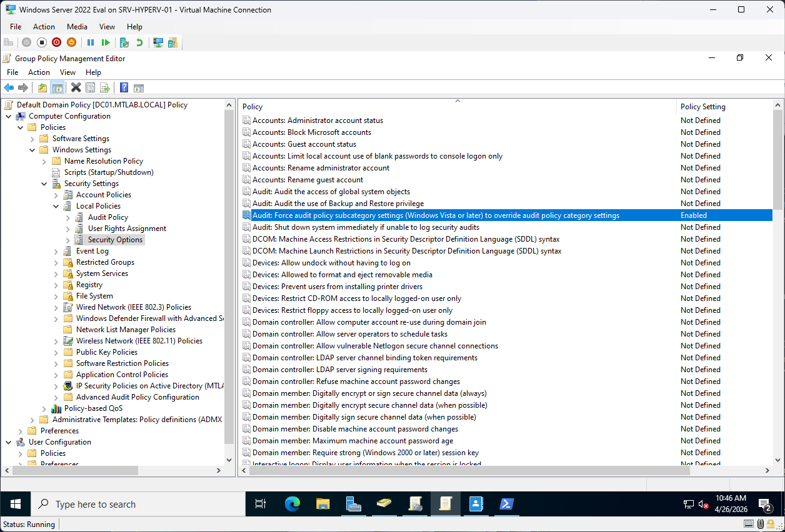Click the Export List icon
This screenshot has height=532, width=785.
click(x=105, y=88)
